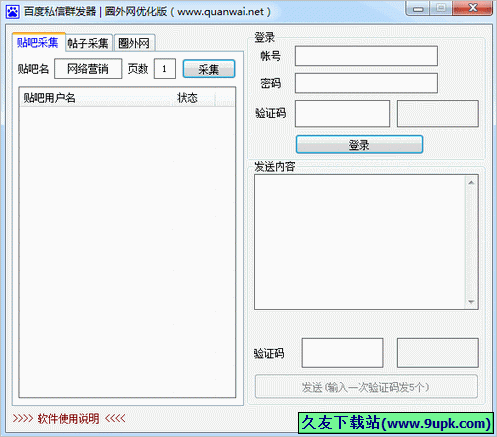The image size is (497, 437).
Task: Click the Baidu paw app icon in title bar
Action: (x=13, y=12)
